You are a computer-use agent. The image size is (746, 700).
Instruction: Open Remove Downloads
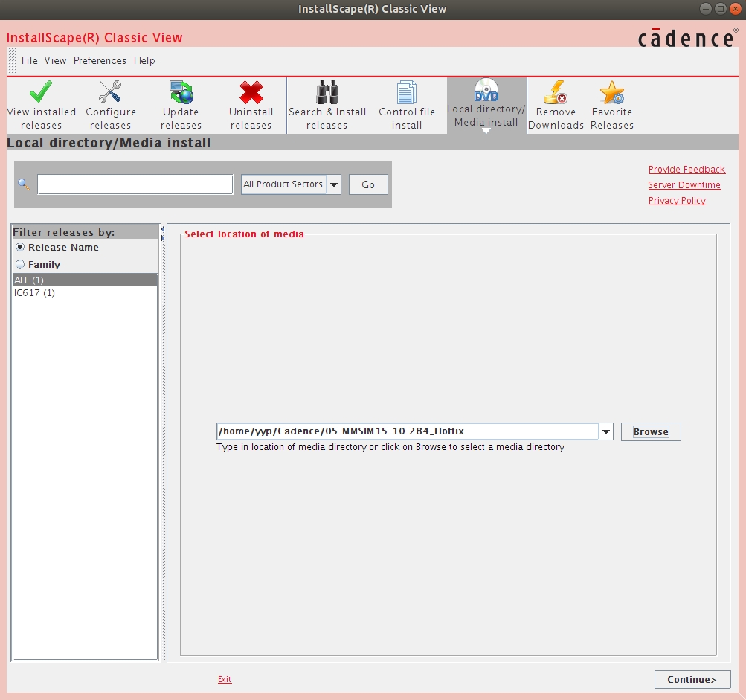click(556, 105)
